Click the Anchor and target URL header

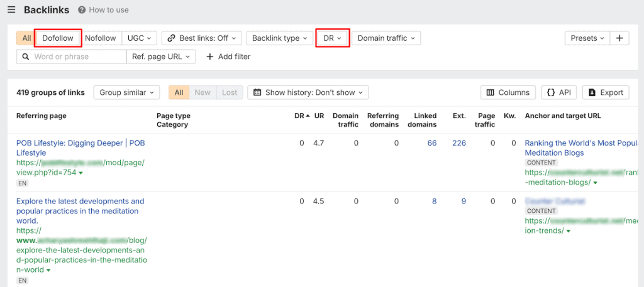tap(563, 116)
